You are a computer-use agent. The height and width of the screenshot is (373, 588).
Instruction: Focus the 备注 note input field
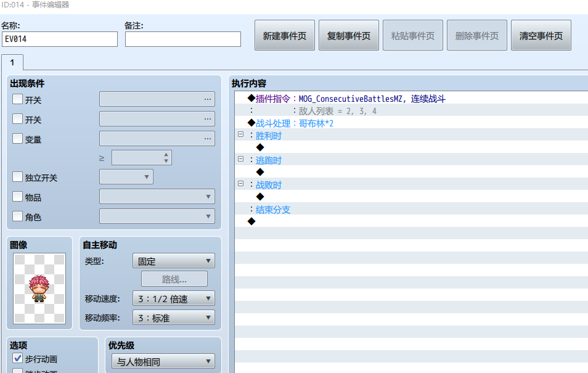tap(183, 39)
